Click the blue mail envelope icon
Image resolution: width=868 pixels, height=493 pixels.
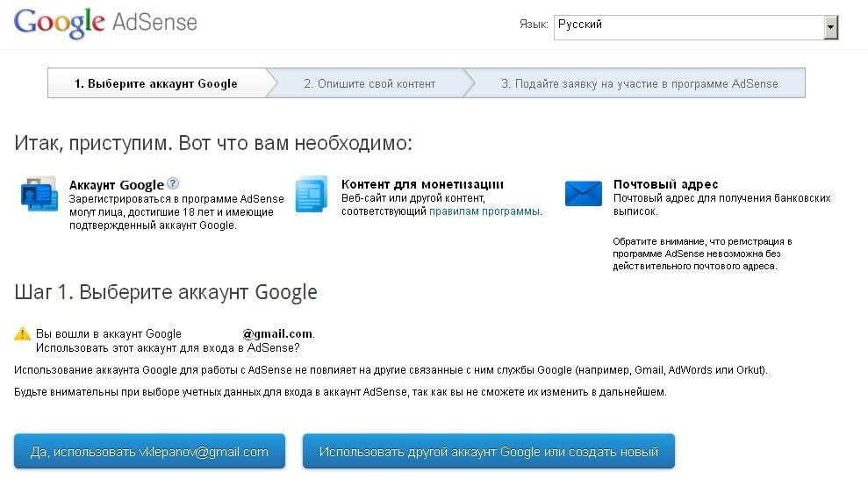(583, 193)
